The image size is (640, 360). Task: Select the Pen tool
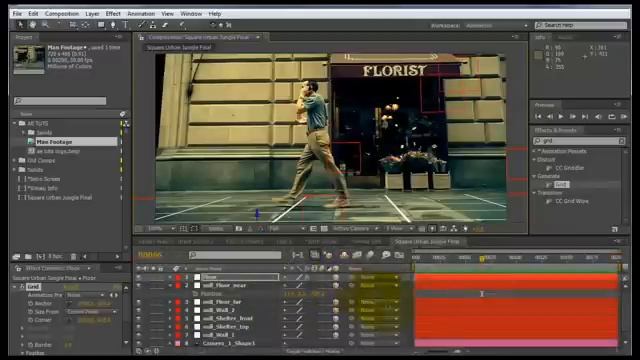(113, 25)
